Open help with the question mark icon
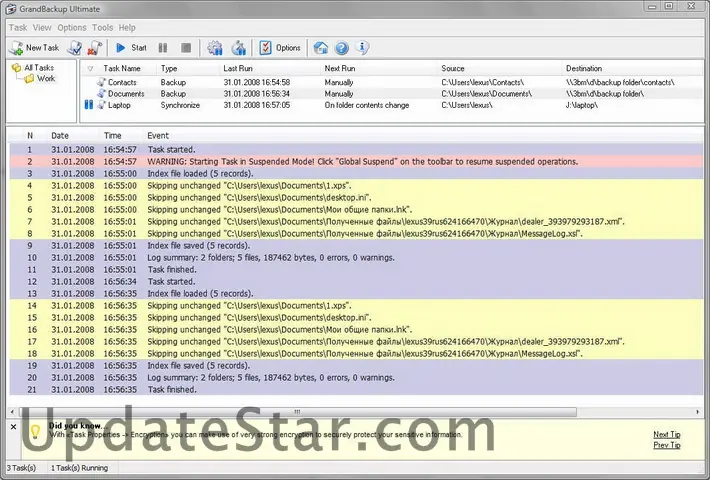 coord(342,48)
